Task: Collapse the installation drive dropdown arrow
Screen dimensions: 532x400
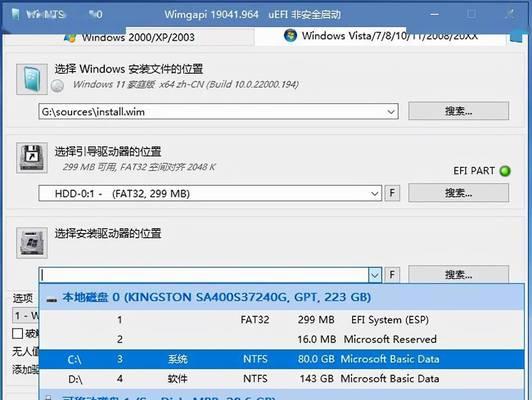Action: [375, 275]
